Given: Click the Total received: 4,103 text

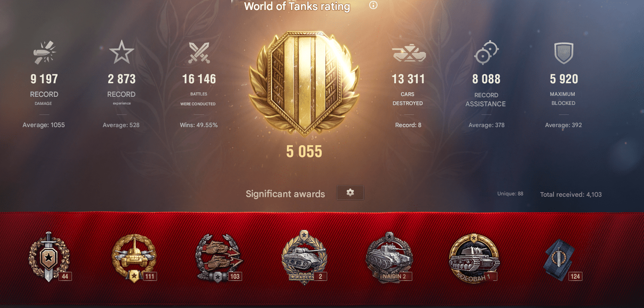Looking at the screenshot, I should [571, 194].
